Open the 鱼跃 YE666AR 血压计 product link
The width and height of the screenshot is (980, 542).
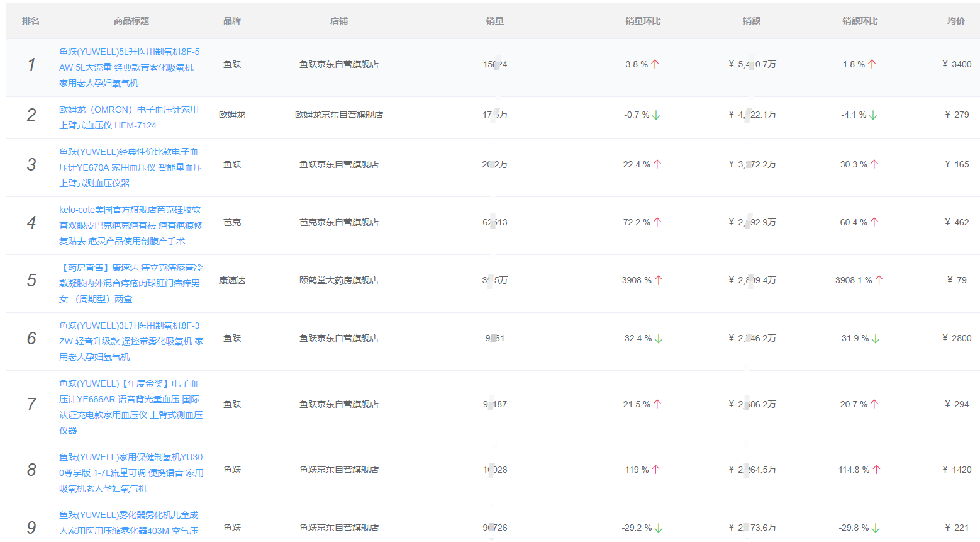[131, 407]
